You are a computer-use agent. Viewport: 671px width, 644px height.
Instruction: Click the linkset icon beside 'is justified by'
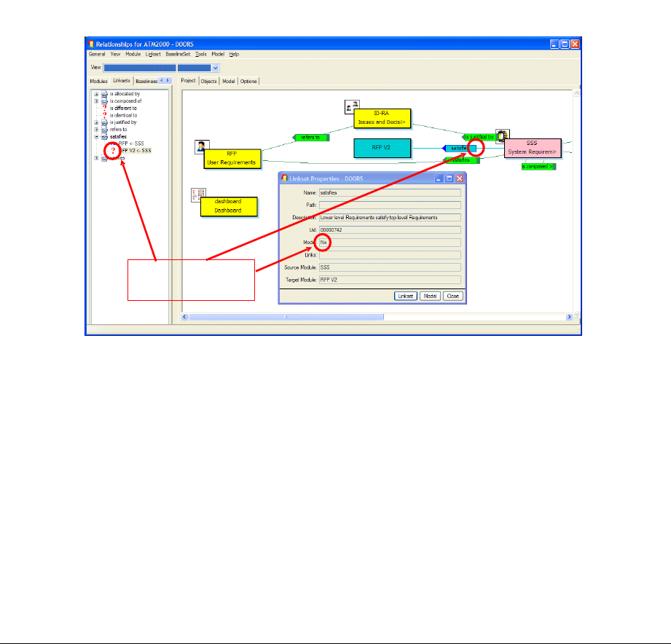[x=104, y=122]
